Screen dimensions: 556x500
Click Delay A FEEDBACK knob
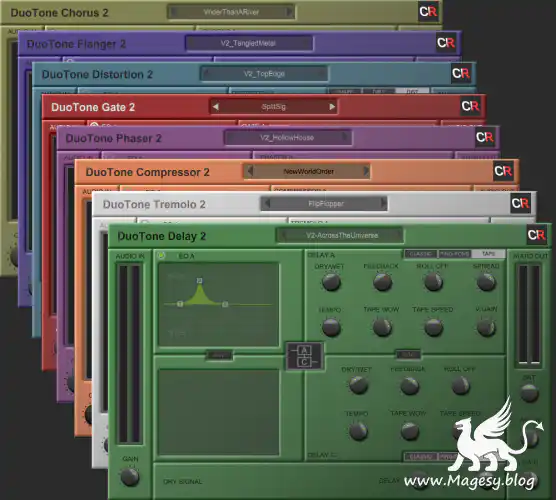pos(383,282)
